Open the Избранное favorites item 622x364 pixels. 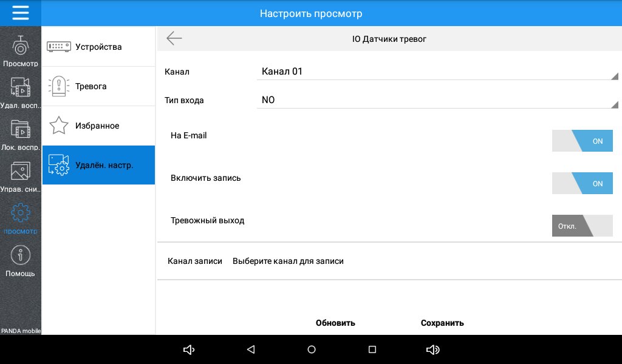[98, 126]
